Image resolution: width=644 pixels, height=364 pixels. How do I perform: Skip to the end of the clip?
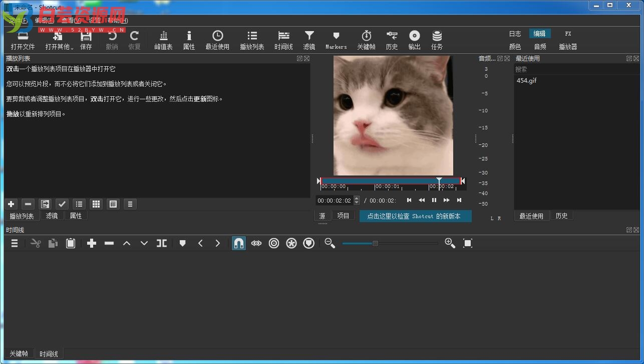click(459, 200)
